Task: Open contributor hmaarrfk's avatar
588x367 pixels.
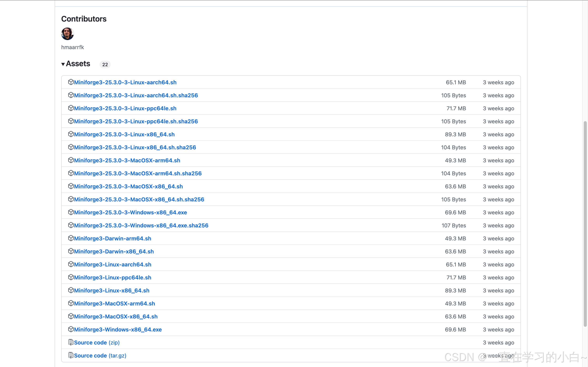Action: point(67,34)
